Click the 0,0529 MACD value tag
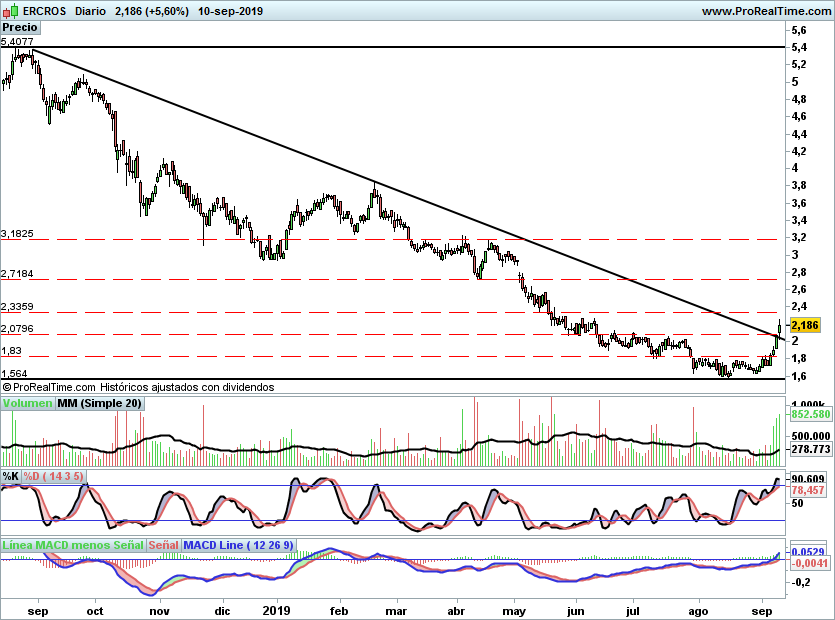 (808, 552)
